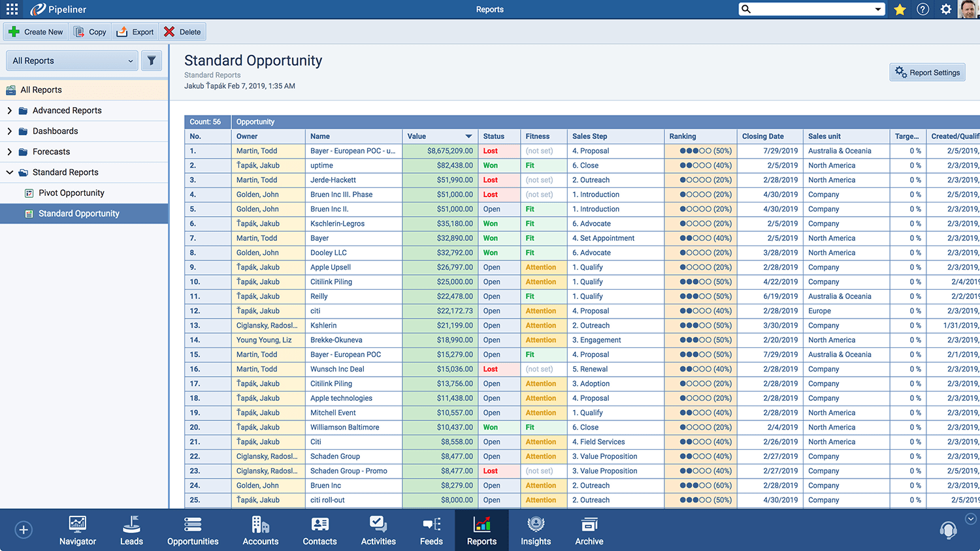Click the support headset icon

click(948, 530)
